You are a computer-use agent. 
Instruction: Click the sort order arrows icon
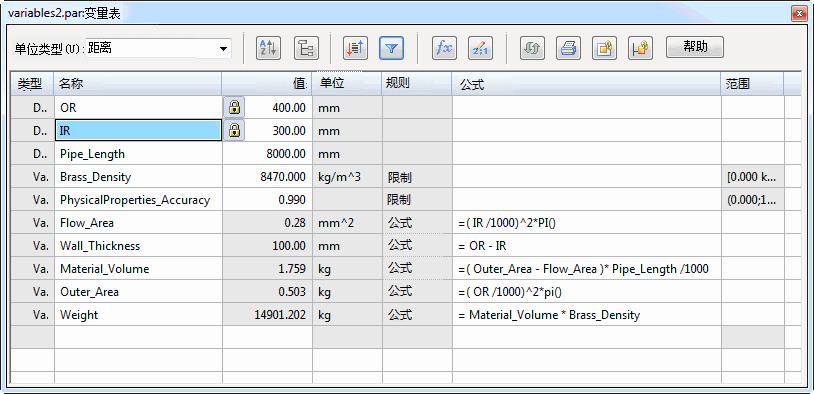point(356,48)
